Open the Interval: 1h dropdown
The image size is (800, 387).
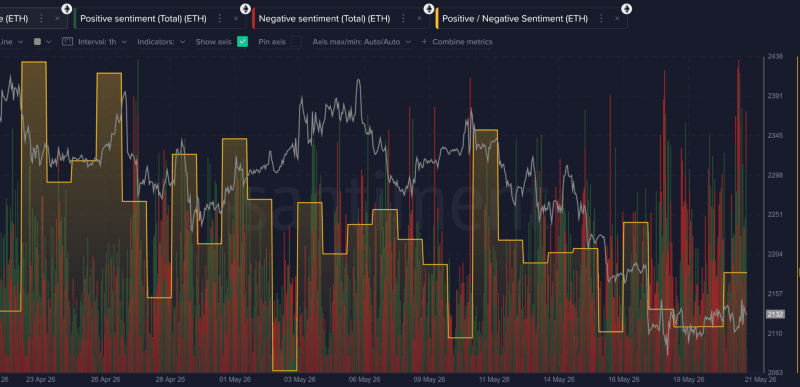(102, 42)
